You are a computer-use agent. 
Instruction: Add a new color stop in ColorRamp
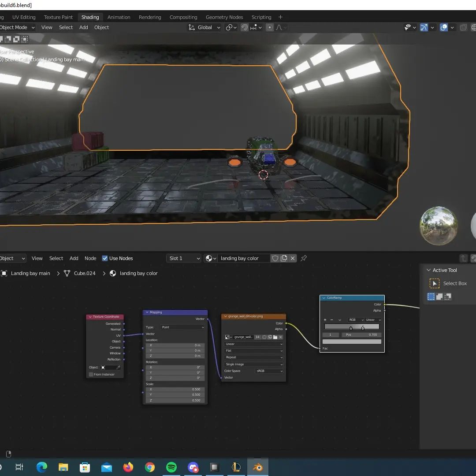325,320
